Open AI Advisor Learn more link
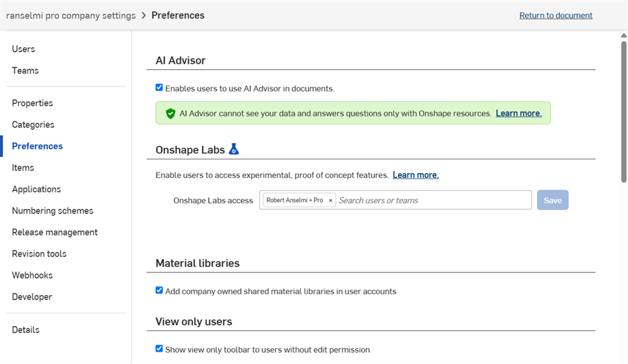 (x=519, y=114)
